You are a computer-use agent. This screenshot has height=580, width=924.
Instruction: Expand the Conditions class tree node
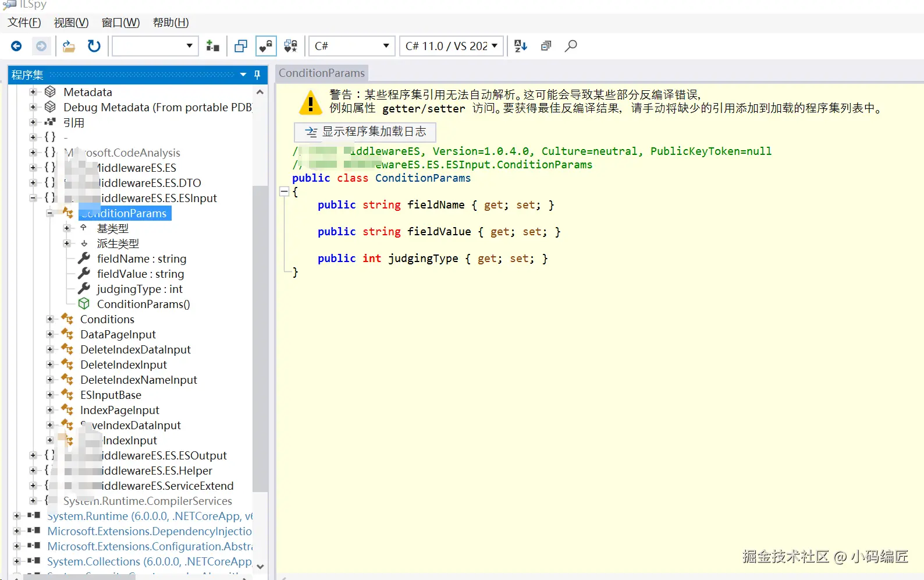pos(50,319)
